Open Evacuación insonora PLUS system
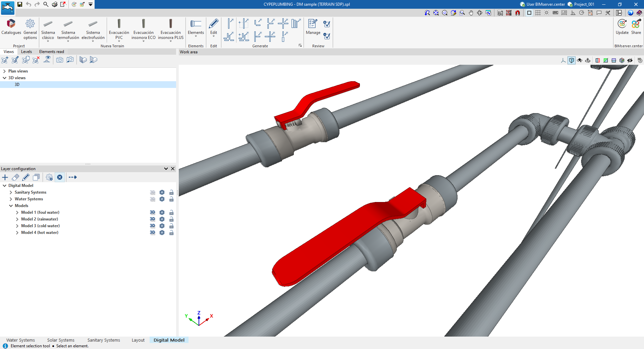This screenshot has width=644, height=349. click(171, 30)
